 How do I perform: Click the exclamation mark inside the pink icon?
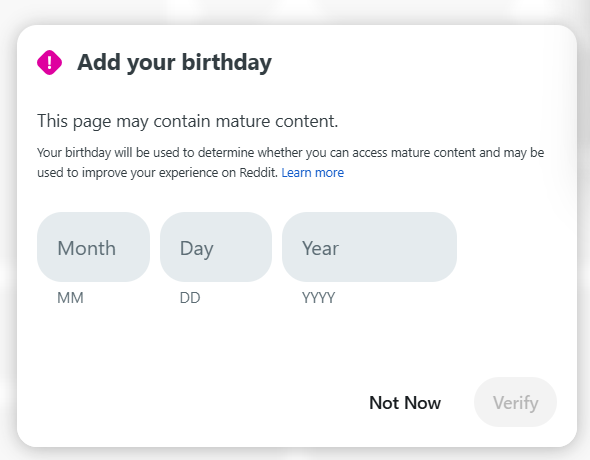point(49,62)
